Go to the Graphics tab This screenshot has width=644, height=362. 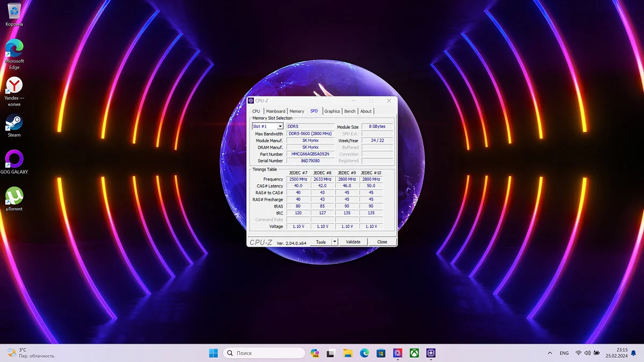pos(332,111)
